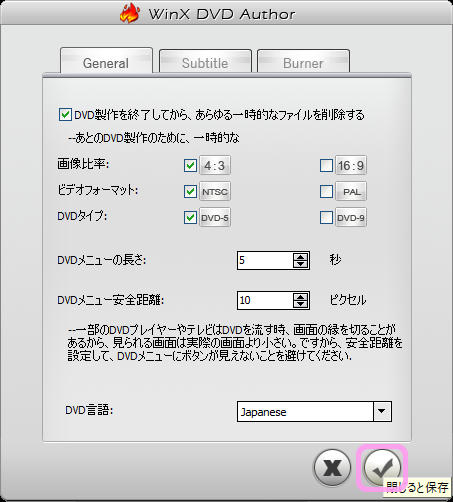The height and width of the screenshot is (502, 453).
Task: Click the X cancel button
Action: (332, 468)
